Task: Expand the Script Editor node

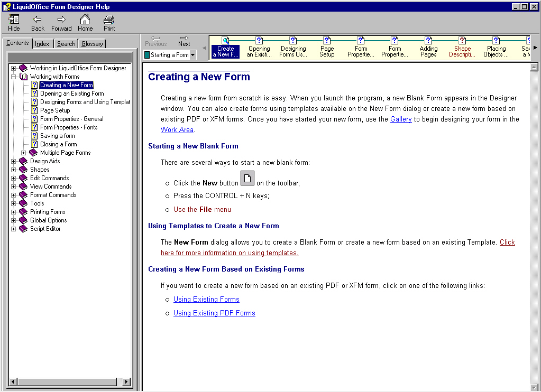Action: click(13, 229)
